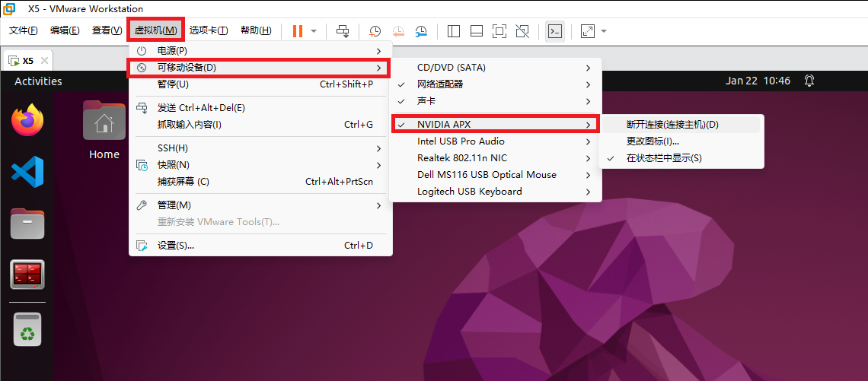Screen dimensions: 868x381
Task: Take a snapshot using the clock-plus icon
Action: click(375, 31)
